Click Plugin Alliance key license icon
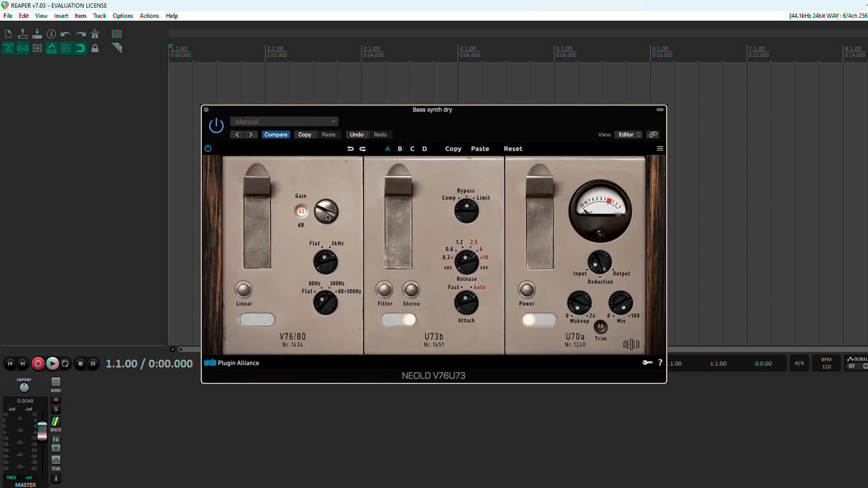 coord(648,363)
